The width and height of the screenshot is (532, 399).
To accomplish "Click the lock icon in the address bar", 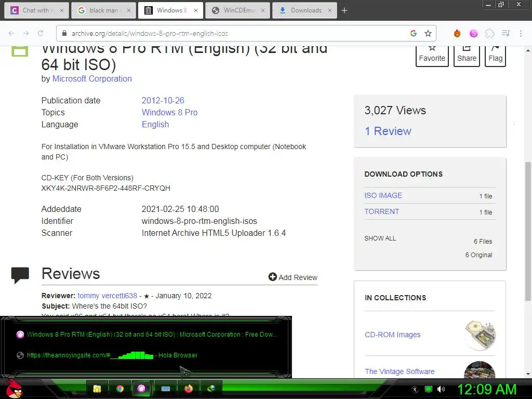I will pos(64,33).
